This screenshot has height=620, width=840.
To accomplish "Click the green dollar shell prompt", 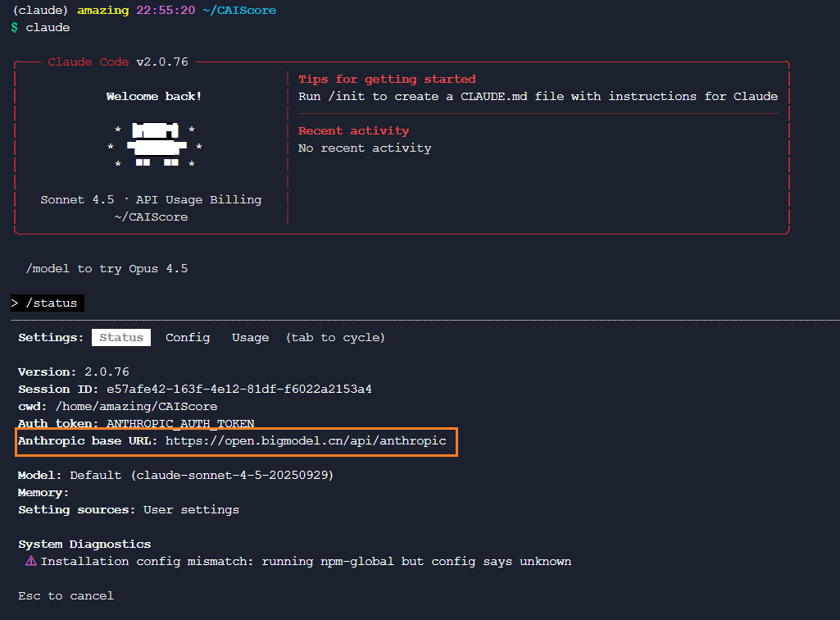I will 15,27.
